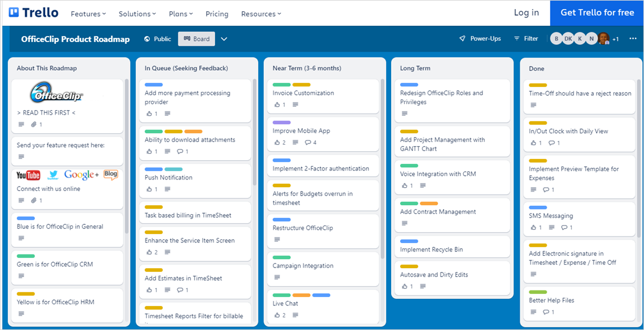The image size is (644, 330).
Task: Click member avatar DK
Action: coord(568,38)
